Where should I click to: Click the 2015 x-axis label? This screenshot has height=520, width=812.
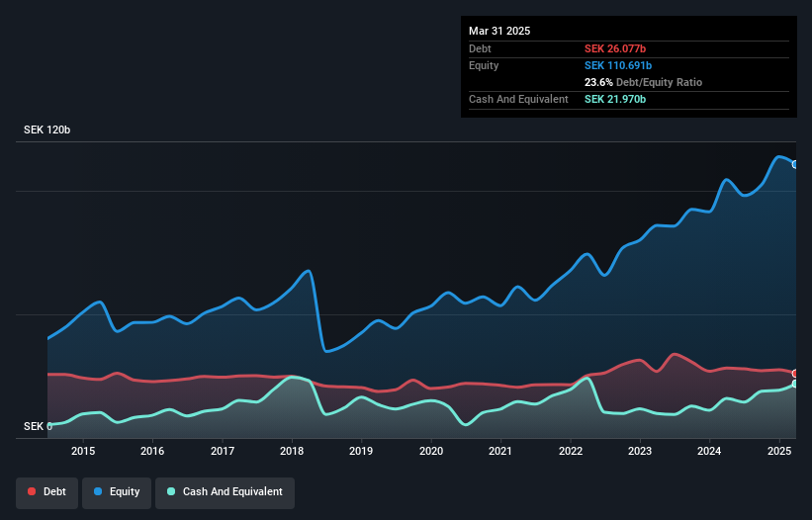(83, 451)
